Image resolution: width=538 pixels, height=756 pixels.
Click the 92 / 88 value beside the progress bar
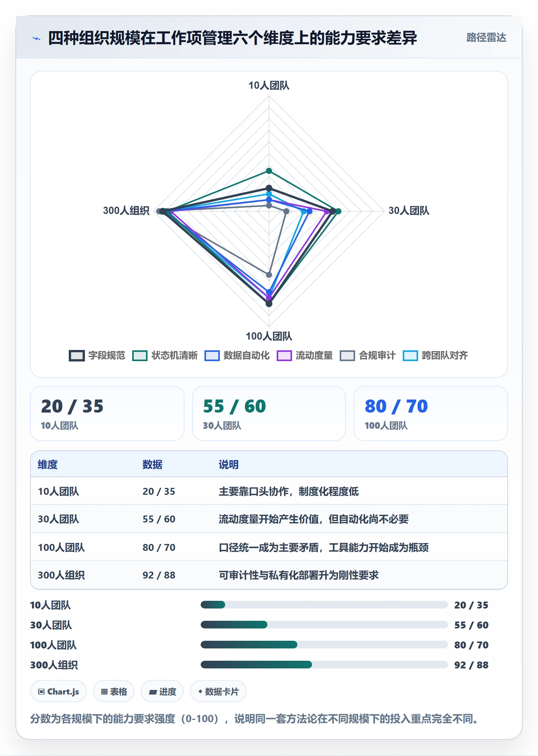coord(471,665)
